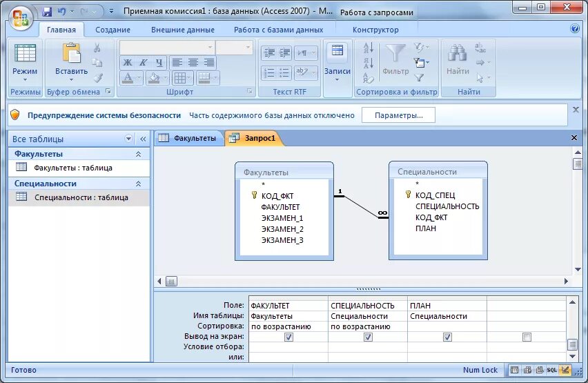The image size is (588, 383).
Task: Switch to pivot table view in status bar
Action: tap(527, 371)
